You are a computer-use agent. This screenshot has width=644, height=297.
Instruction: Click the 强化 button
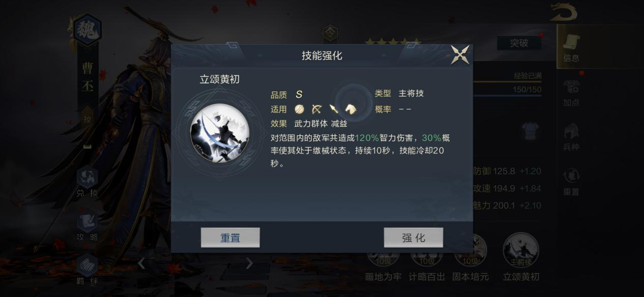(x=414, y=237)
